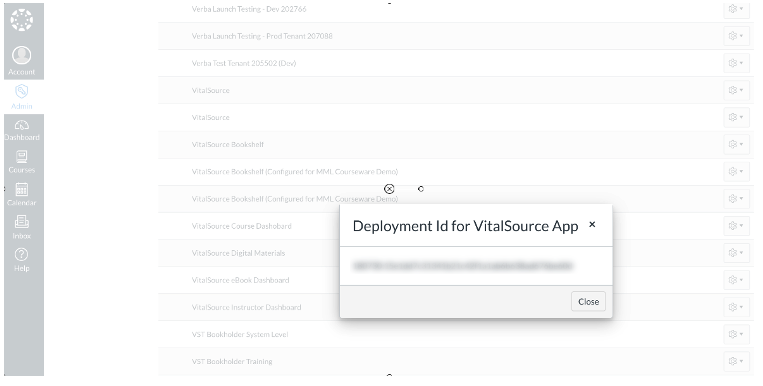Open Help in the sidebar

(22, 260)
